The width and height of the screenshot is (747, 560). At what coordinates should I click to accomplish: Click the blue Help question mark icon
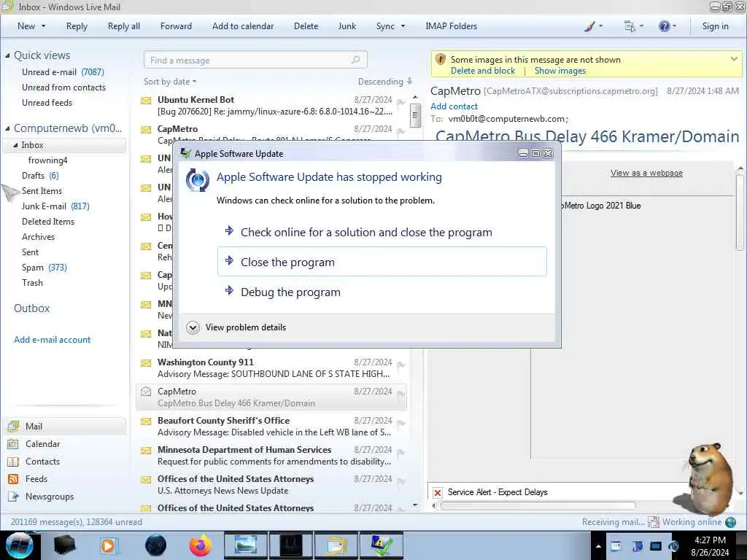tap(664, 26)
